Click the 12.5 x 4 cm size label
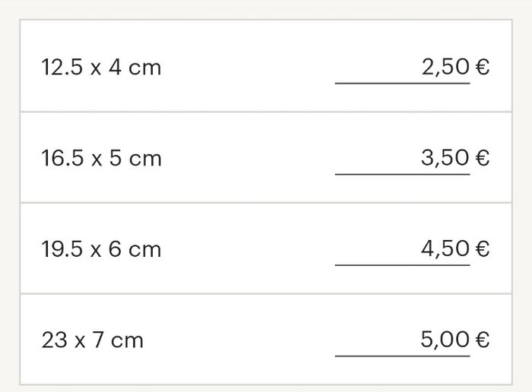This screenshot has width=532, height=392. pos(101,68)
